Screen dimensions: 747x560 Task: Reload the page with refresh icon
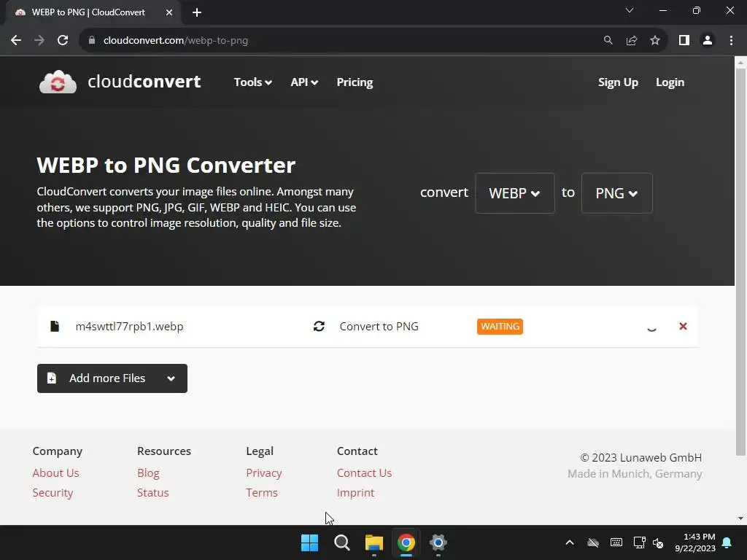[63, 41]
